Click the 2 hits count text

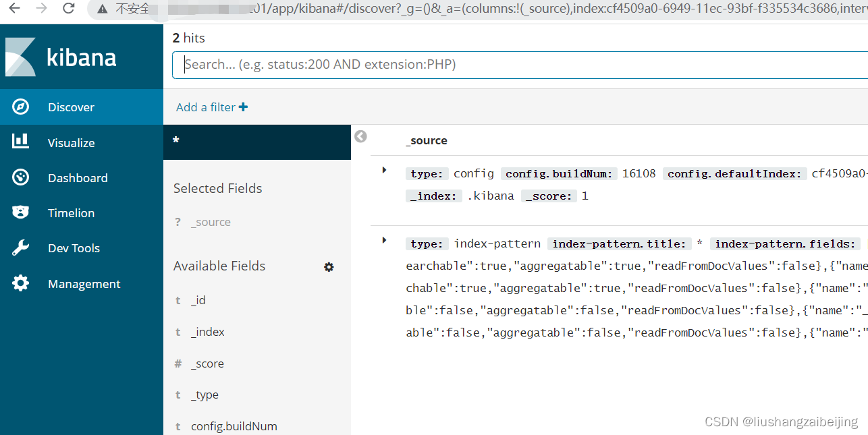(x=189, y=38)
